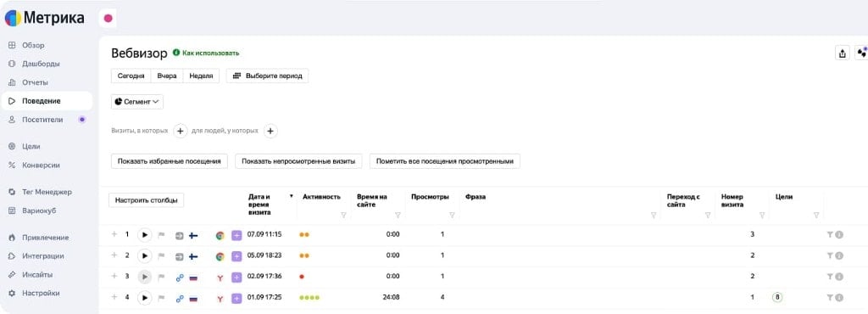Image resolution: width=868 pixels, height=314 pixels.
Task: Click the purple plus icon for visit 05.09 18:23
Action: click(x=236, y=256)
